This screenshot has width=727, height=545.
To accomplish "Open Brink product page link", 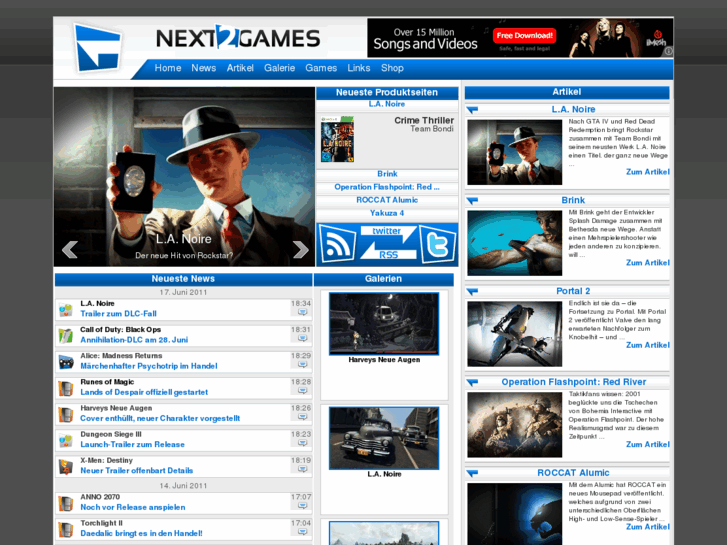I will pyautogui.click(x=387, y=174).
